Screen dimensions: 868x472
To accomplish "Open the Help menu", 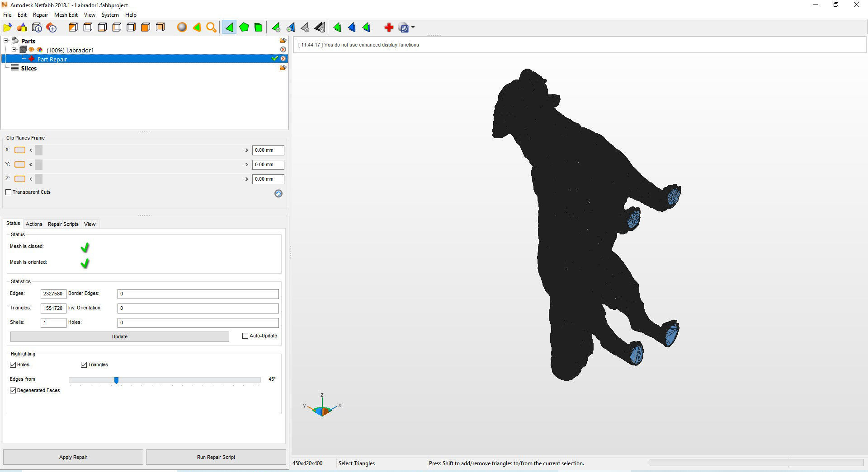I will [131, 15].
